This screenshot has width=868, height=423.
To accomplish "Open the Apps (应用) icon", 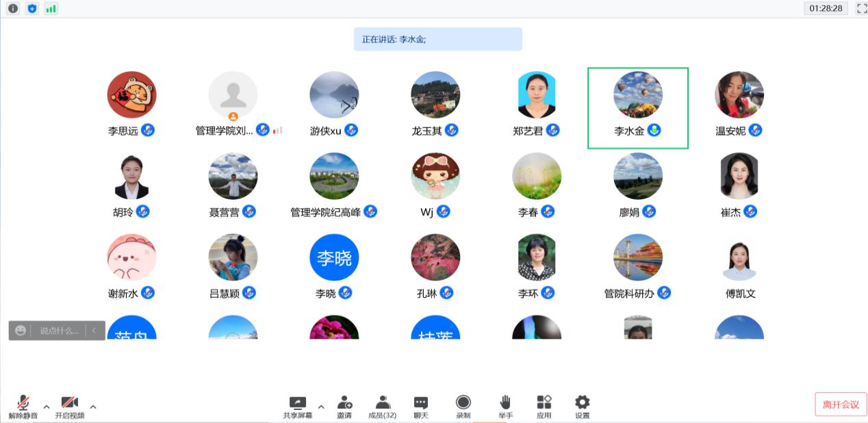I will click(x=544, y=402).
